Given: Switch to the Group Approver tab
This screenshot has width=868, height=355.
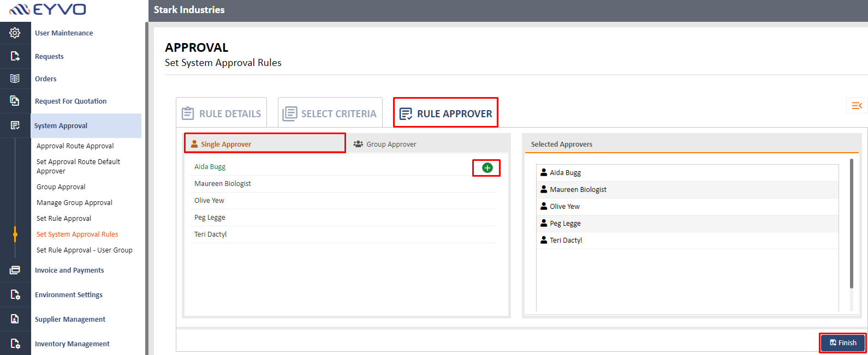Looking at the screenshot, I should 385,144.
